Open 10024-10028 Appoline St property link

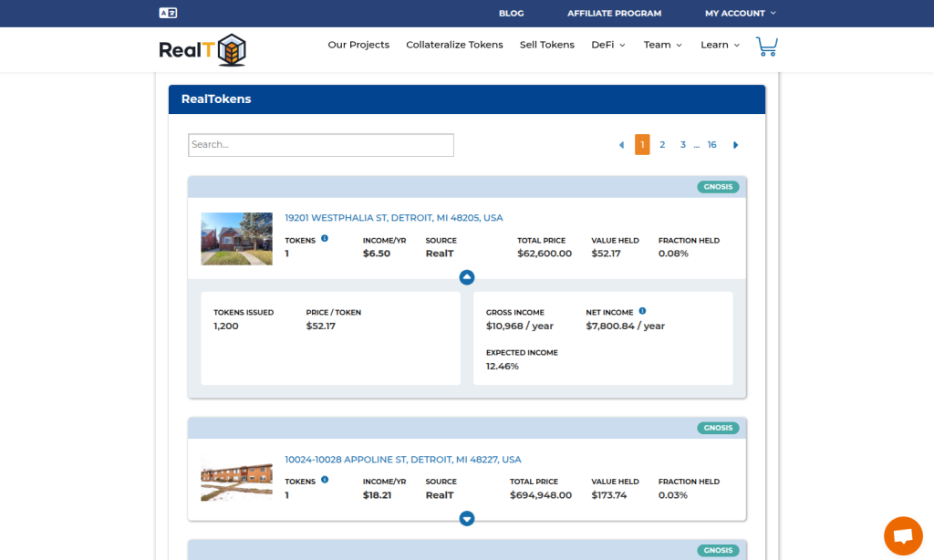tap(402, 460)
